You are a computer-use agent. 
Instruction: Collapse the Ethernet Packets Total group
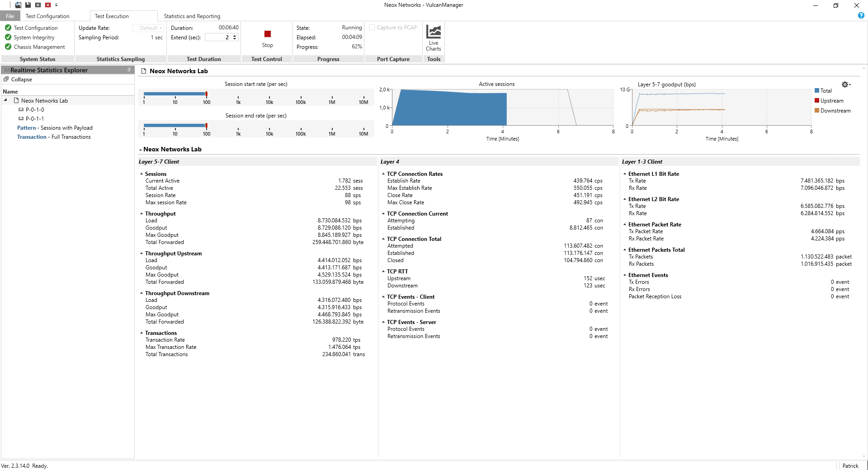(625, 249)
